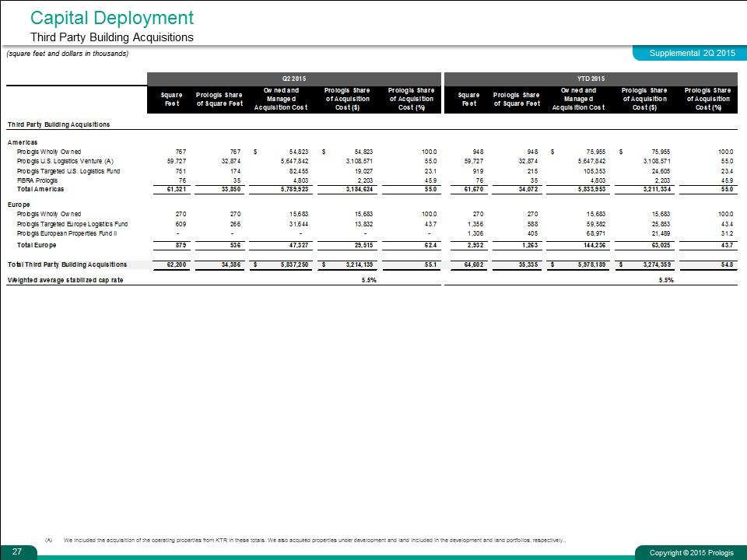
Task: Click the value 19,027 in the table
Action: (363, 171)
